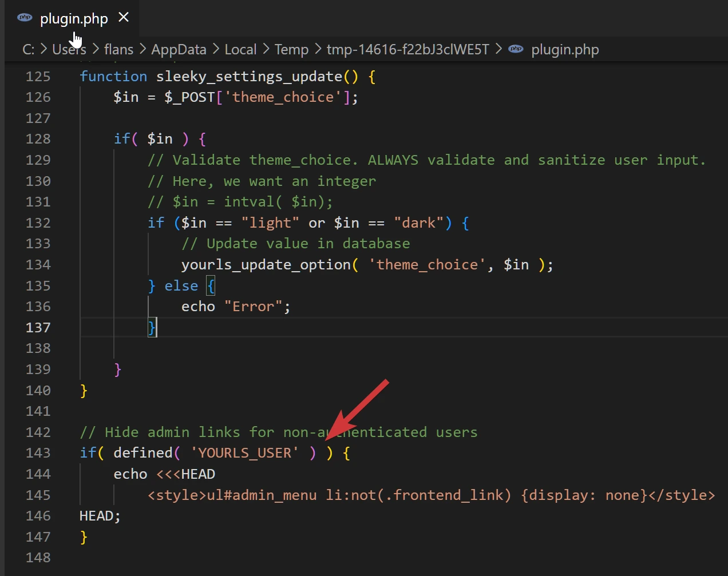Select line number 125 in the gutter
The width and height of the screenshot is (728, 576).
coord(38,77)
